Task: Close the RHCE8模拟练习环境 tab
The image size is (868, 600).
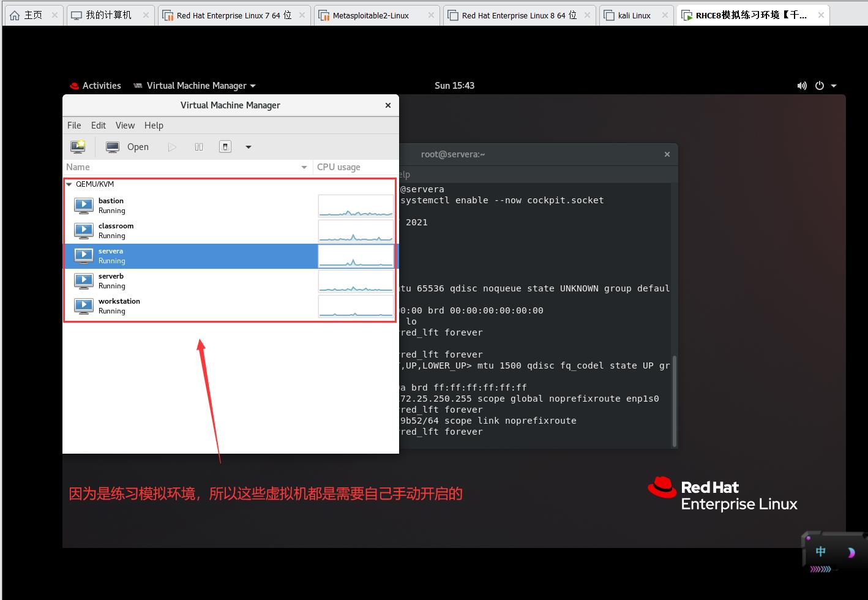Action: click(x=821, y=15)
